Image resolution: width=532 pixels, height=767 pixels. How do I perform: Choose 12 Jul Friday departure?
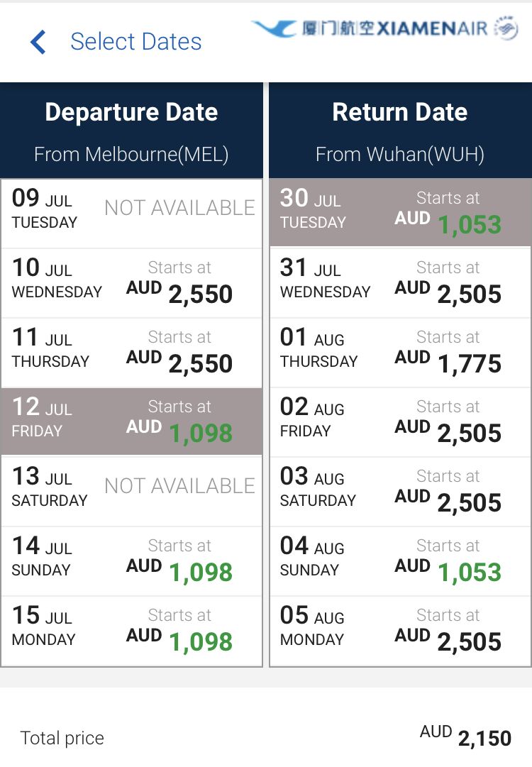pyautogui.click(x=131, y=421)
